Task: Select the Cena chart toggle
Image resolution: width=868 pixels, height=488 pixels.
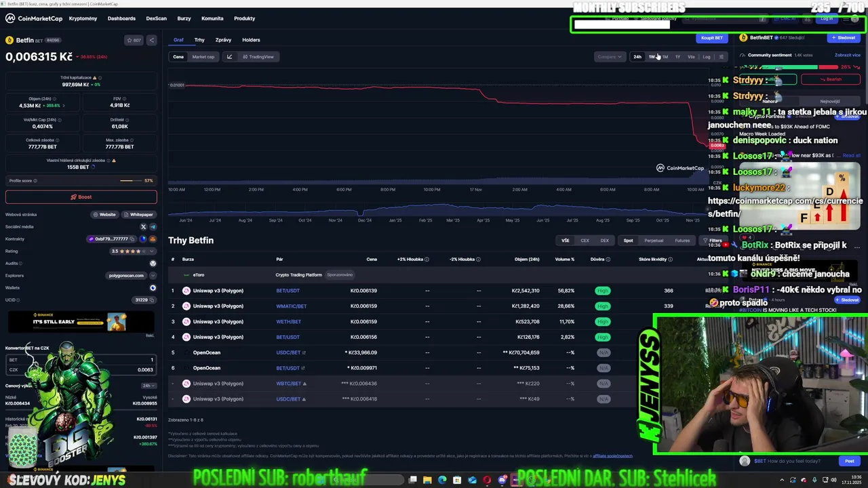Action: pyautogui.click(x=178, y=57)
